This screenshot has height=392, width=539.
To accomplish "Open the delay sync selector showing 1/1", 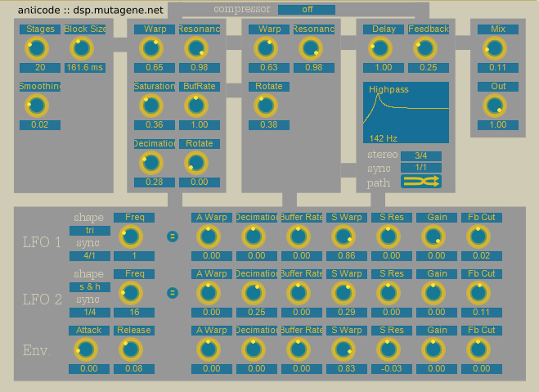I will click(421, 168).
